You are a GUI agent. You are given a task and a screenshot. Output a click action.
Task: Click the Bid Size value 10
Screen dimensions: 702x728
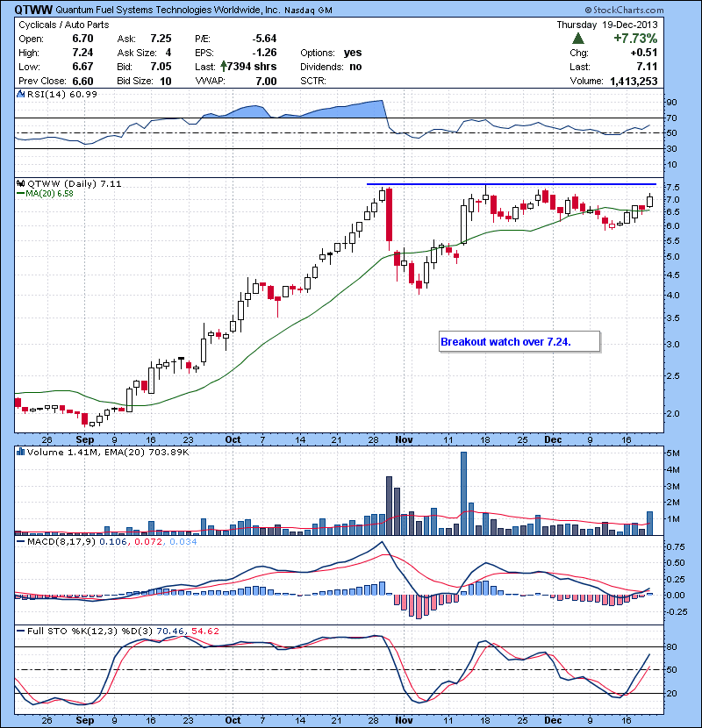(x=165, y=82)
